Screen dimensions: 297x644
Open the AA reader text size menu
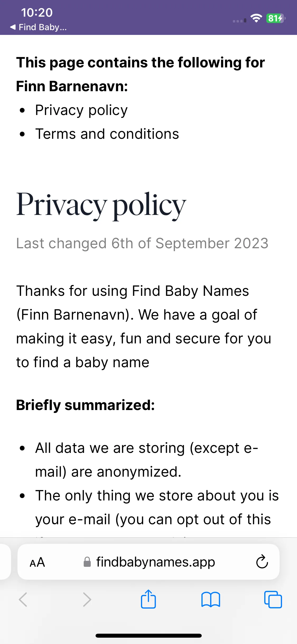coord(37,562)
